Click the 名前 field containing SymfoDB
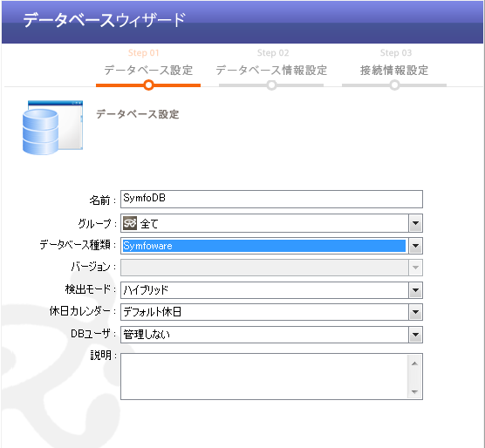 [271, 200]
